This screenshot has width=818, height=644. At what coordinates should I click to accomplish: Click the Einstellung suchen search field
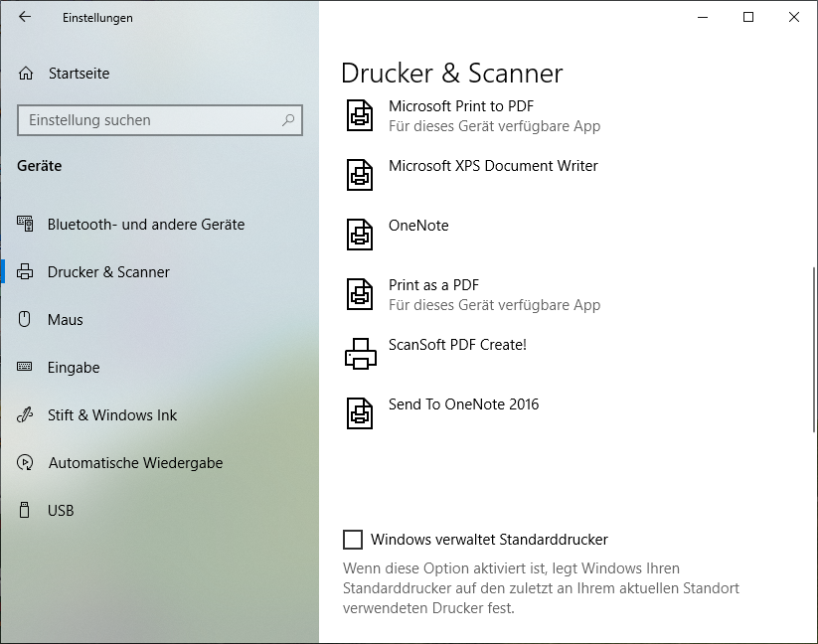click(x=160, y=120)
